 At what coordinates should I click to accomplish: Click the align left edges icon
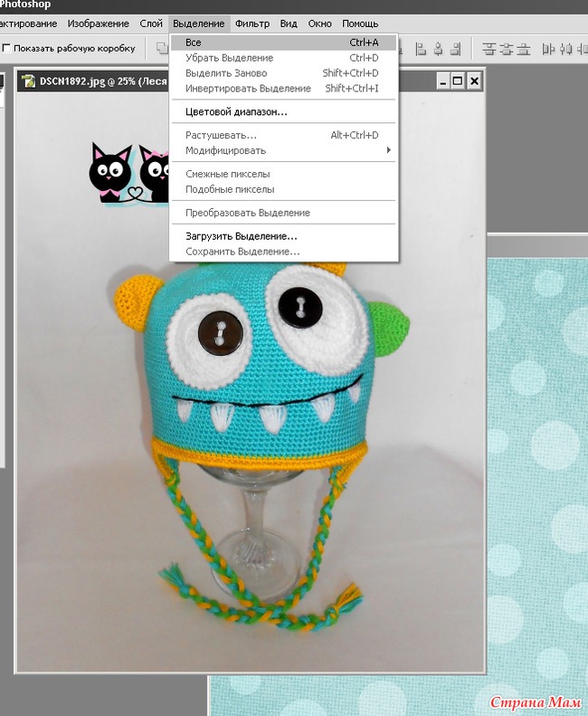coord(421,49)
